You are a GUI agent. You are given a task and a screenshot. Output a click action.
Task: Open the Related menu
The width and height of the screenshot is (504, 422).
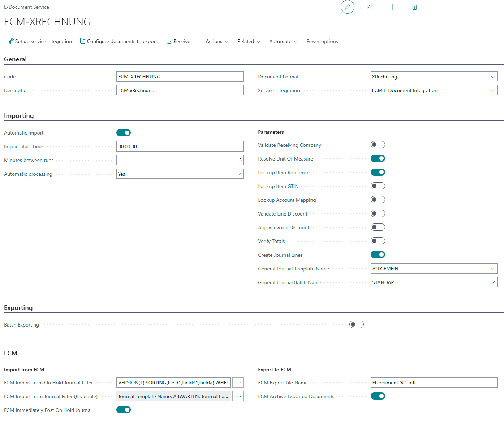(x=249, y=41)
